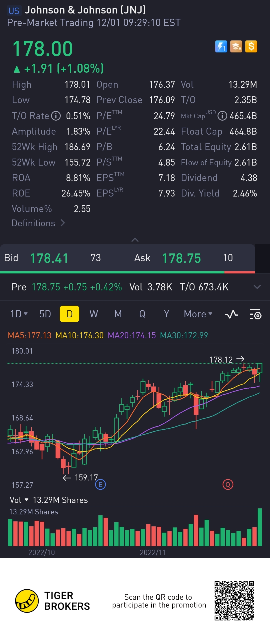The image size is (270, 644).
Task: Tap the Johnson & Johnson (JNJ) title
Action: coord(85,10)
